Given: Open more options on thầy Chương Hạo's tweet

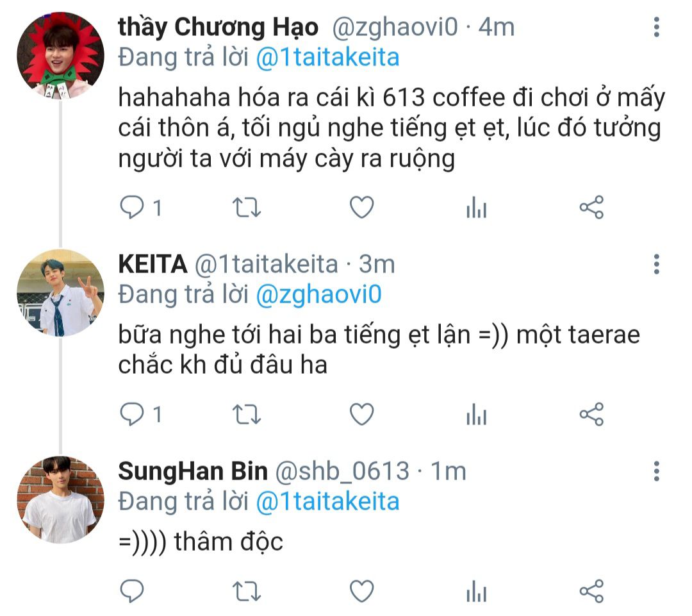Looking at the screenshot, I should pos(657,27).
